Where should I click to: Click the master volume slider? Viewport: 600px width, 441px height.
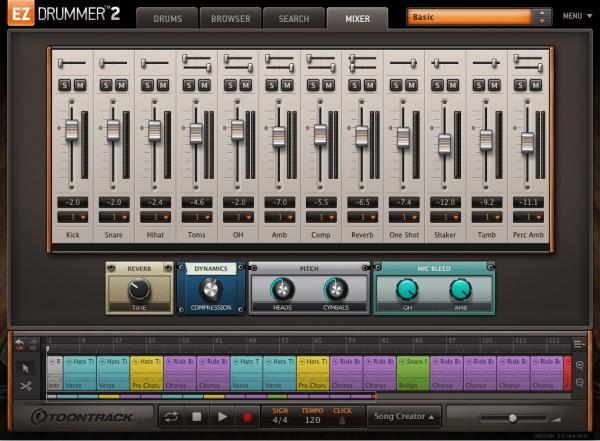click(x=513, y=418)
